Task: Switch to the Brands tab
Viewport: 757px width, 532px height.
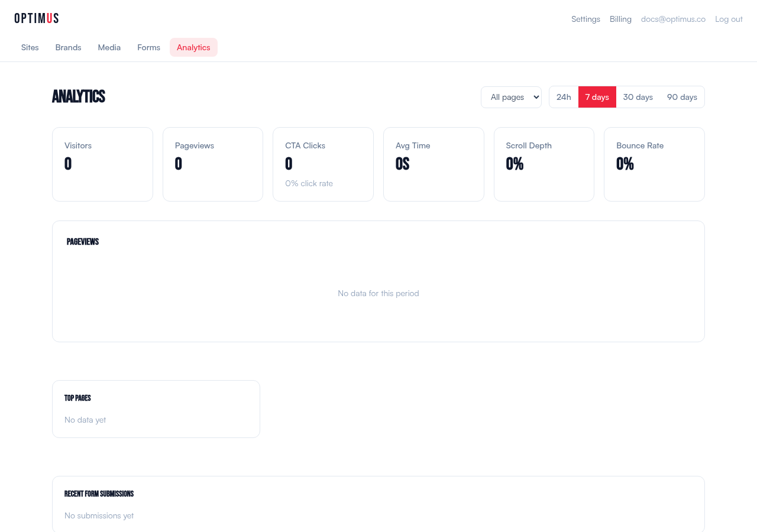Action: pyautogui.click(x=68, y=47)
